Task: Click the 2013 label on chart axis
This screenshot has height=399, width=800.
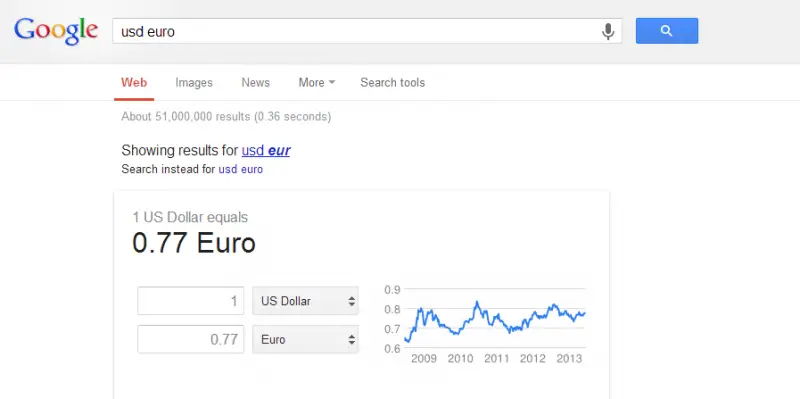Action: pos(569,359)
